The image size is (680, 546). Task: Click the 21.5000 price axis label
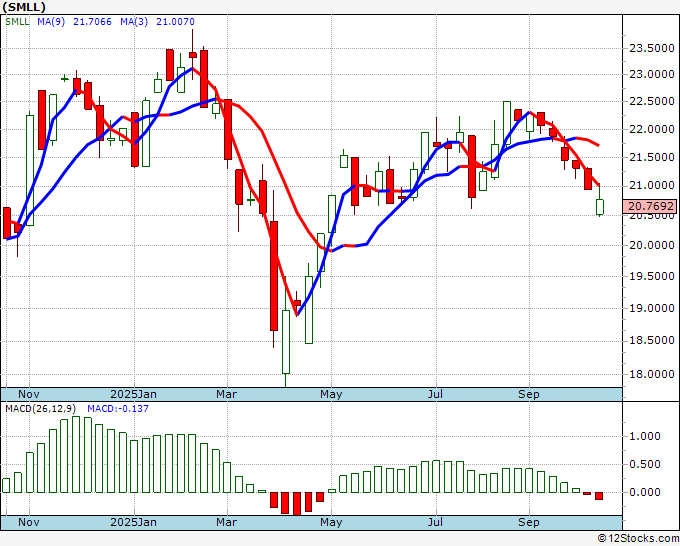coord(652,157)
